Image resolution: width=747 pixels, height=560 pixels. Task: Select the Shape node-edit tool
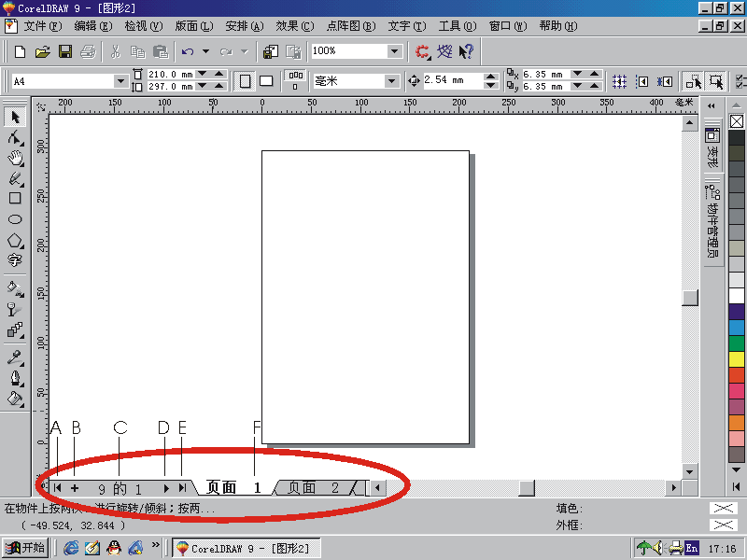(15, 137)
